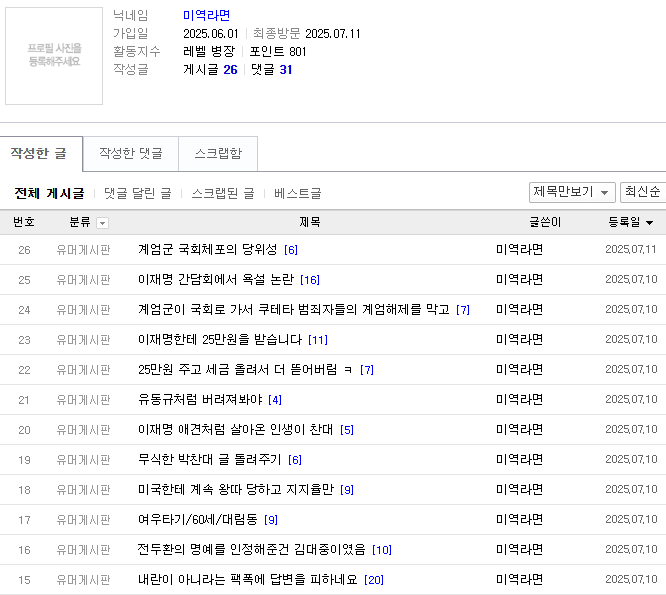Open the 제목만보기 view dropdown
Screen dimensions: 666x595
coord(572,192)
